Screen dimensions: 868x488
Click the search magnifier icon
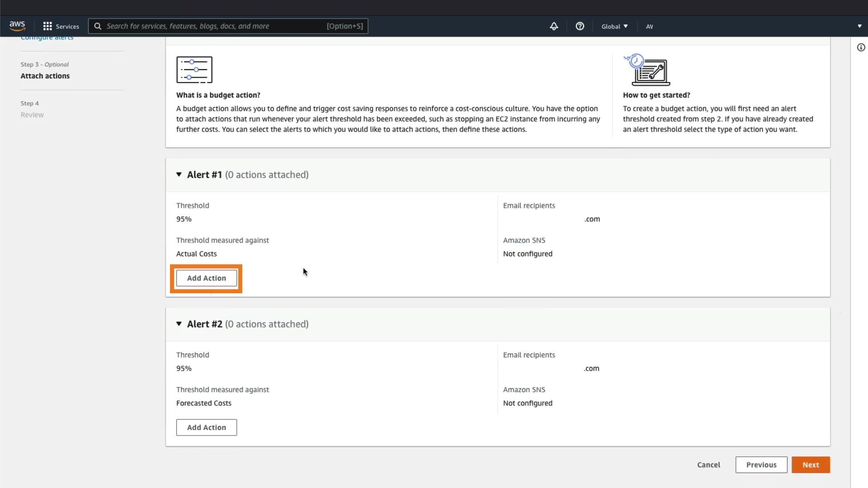98,26
